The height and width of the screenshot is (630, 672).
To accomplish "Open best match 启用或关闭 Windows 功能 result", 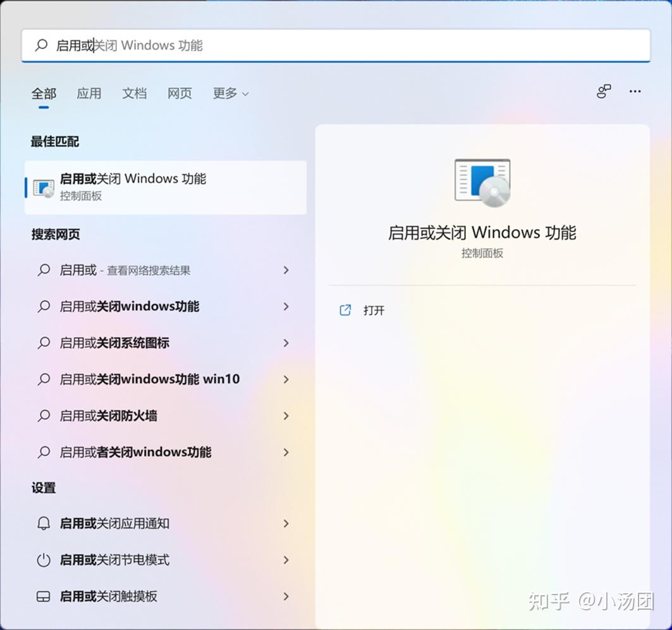I will point(166,187).
